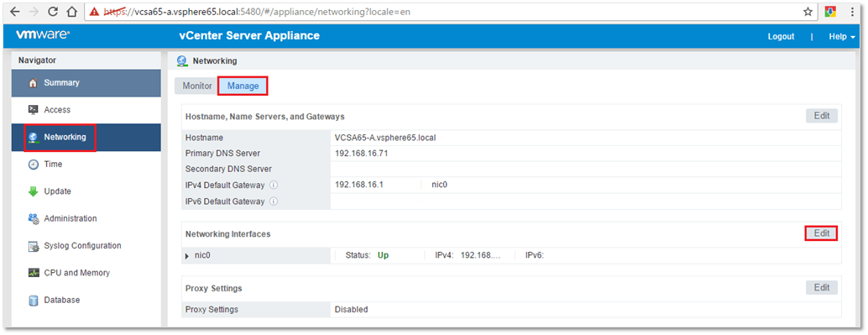
Task: Click the green Up status text
Action: coord(383,255)
